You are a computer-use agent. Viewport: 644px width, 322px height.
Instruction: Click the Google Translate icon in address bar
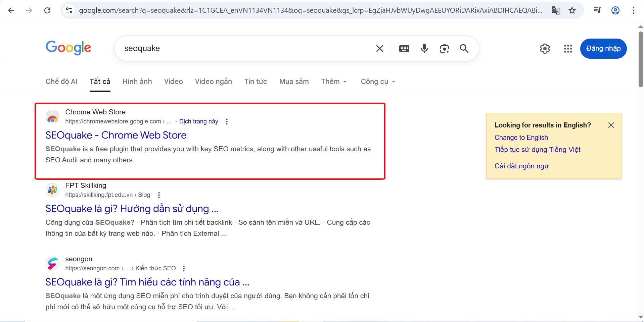click(x=556, y=10)
